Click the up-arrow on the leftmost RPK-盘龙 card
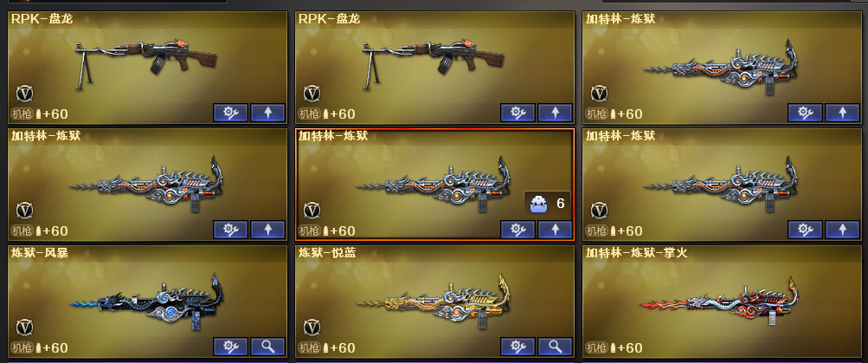 pyautogui.click(x=268, y=113)
